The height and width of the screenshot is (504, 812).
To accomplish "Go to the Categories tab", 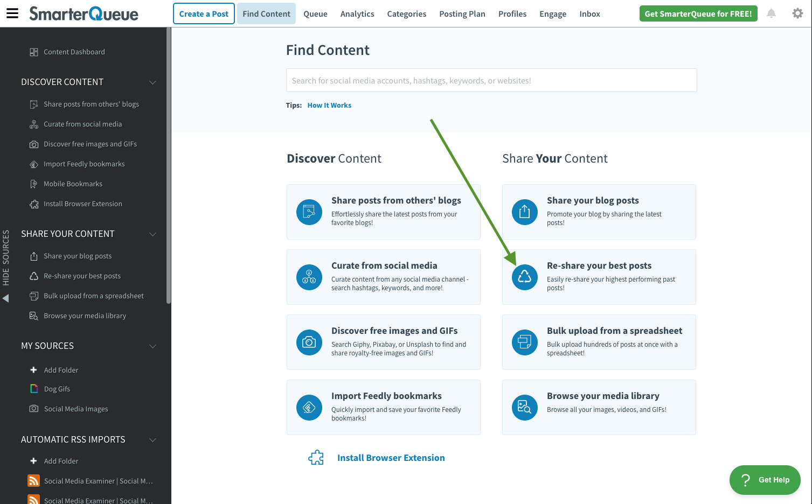I will [x=407, y=14].
